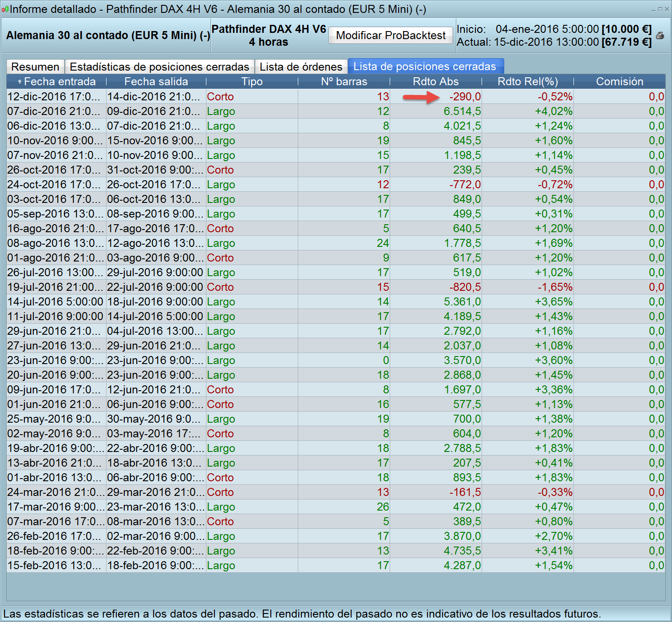The height and width of the screenshot is (622, 672).
Task: Select the 26 bars cell
Action: (344, 507)
